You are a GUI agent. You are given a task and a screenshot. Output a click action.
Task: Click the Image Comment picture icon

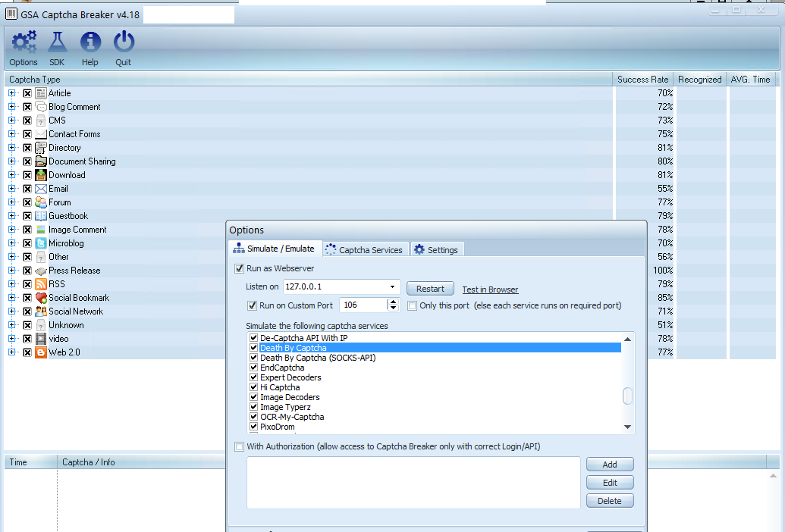point(41,230)
